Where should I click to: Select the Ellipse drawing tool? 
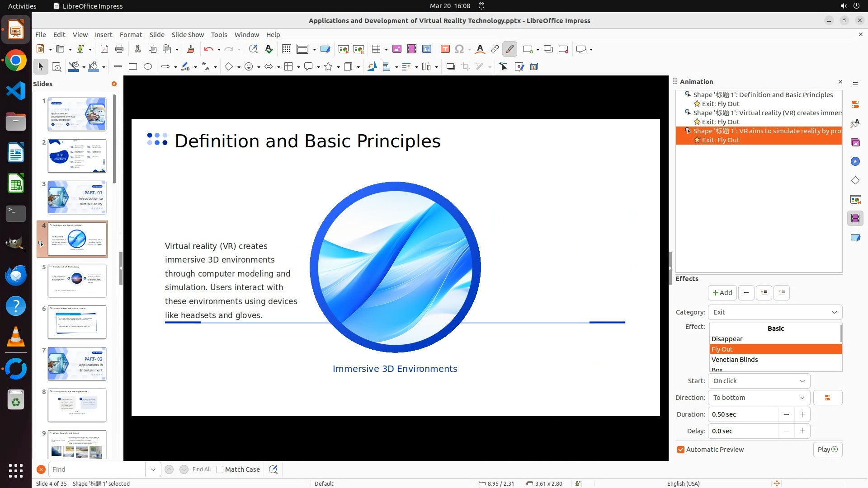coord(148,67)
